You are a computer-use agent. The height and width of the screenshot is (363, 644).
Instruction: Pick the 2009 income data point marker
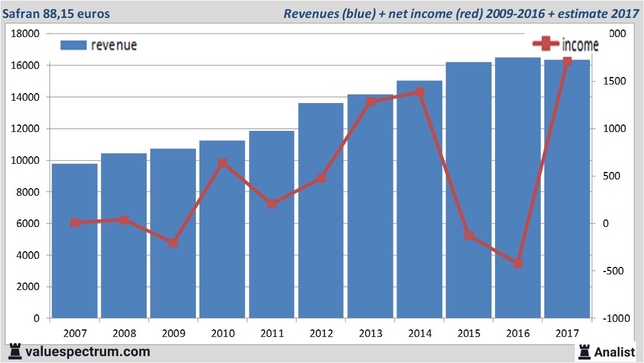point(173,243)
